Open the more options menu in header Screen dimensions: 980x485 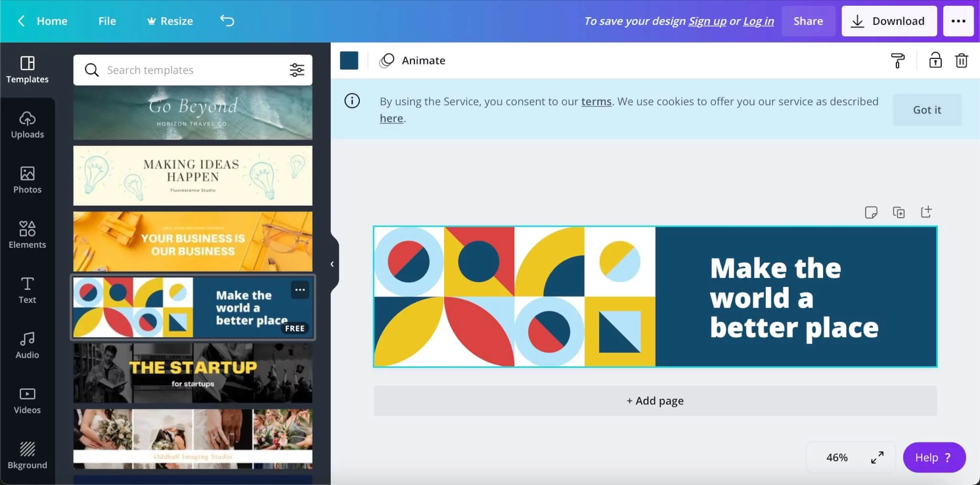click(x=958, y=21)
